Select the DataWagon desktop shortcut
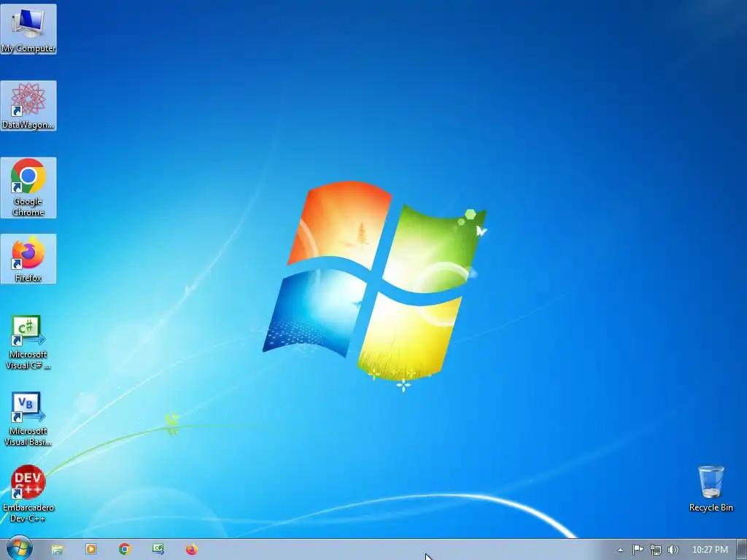 click(28, 106)
